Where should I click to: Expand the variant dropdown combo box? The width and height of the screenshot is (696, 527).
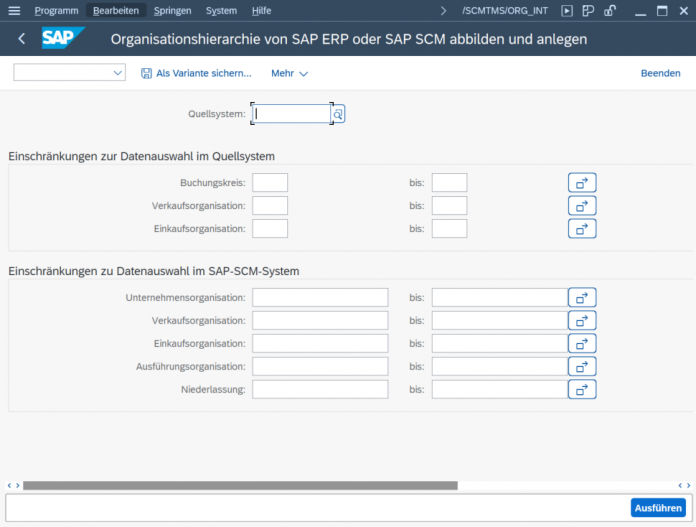[x=70, y=73]
